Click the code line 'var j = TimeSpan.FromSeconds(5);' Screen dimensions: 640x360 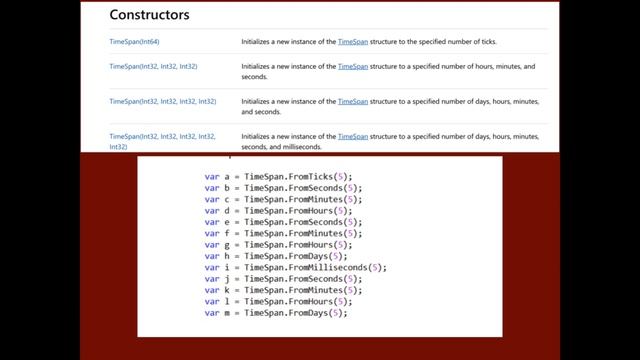[x=283, y=279]
